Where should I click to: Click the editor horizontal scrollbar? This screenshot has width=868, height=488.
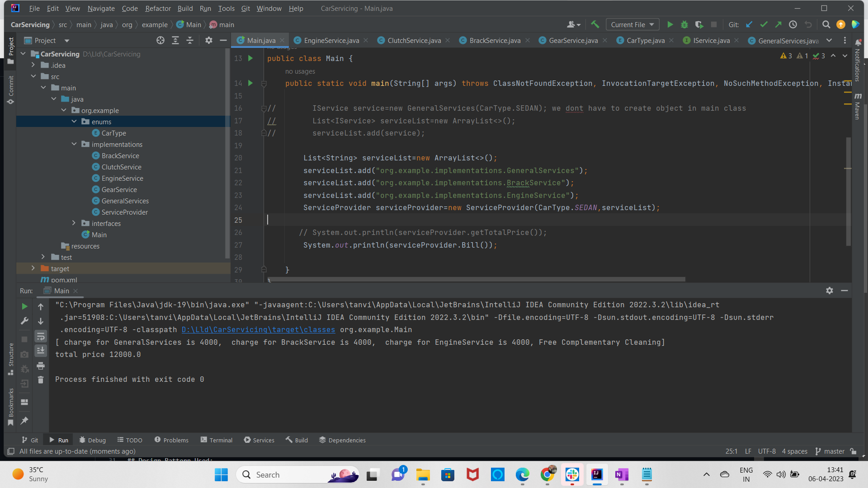(476, 279)
